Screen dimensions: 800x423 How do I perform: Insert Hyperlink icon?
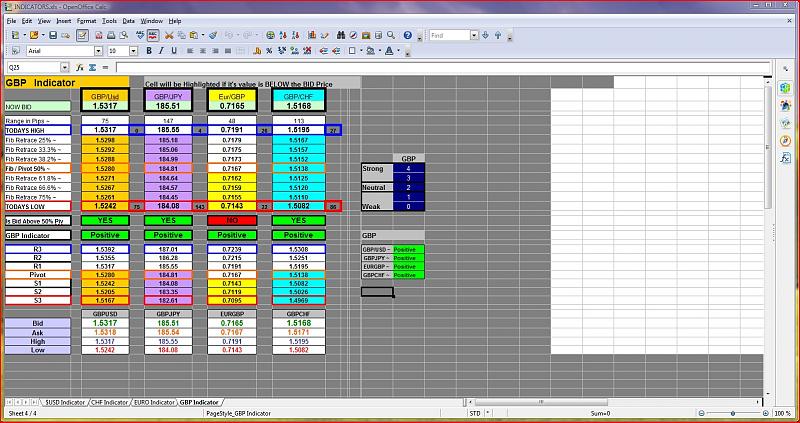pos(270,35)
